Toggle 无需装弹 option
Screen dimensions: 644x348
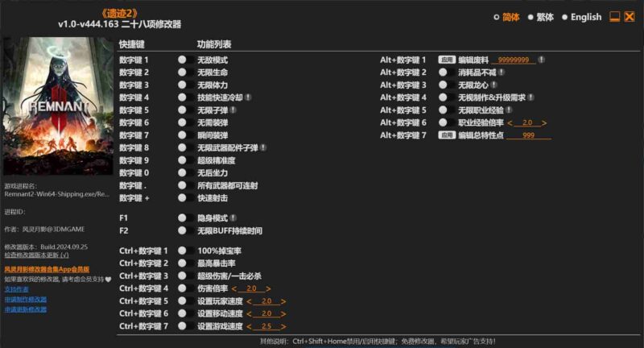(185, 122)
